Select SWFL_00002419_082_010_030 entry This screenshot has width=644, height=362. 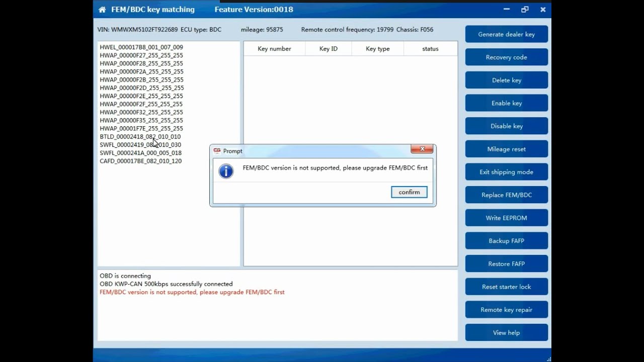[140, 145]
